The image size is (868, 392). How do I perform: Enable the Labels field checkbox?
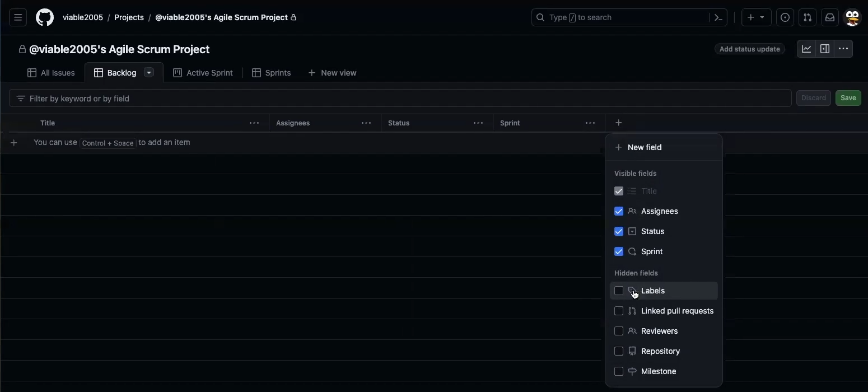[x=619, y=291]
